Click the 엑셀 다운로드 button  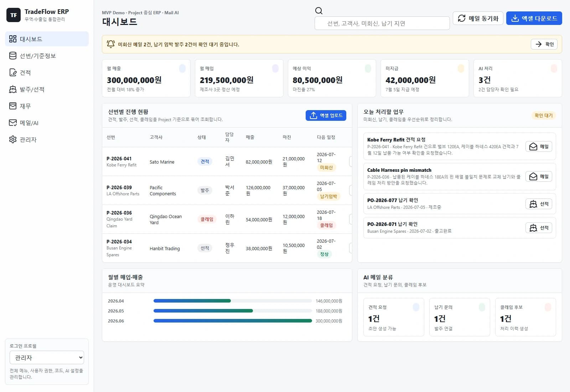tap(534, 18)
